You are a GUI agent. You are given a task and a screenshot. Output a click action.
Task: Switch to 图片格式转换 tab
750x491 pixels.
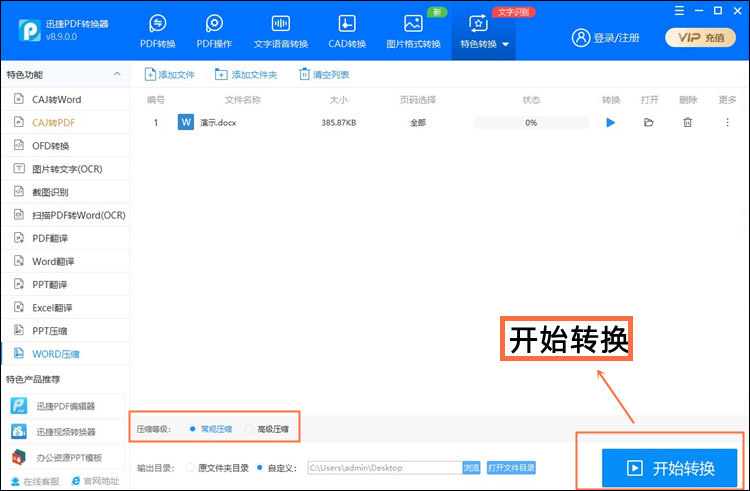413,32
